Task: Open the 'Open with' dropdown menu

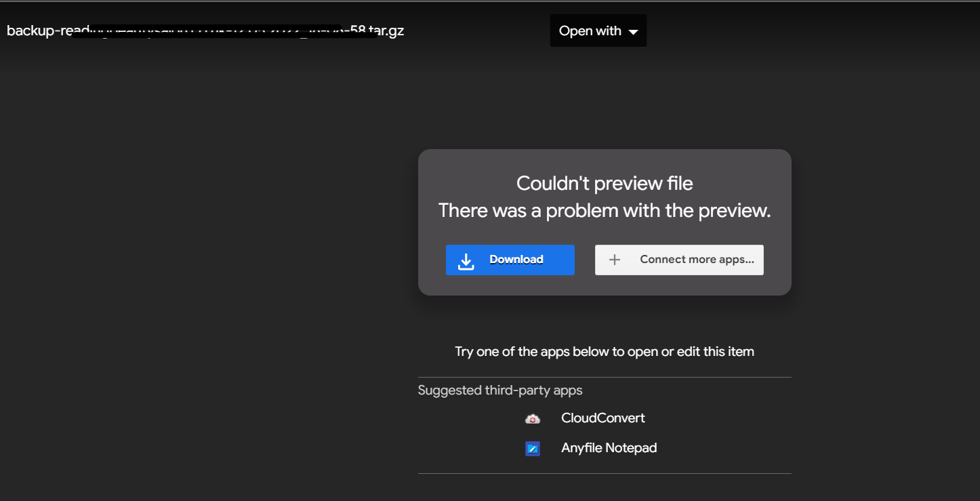Action: coord(598,31)
